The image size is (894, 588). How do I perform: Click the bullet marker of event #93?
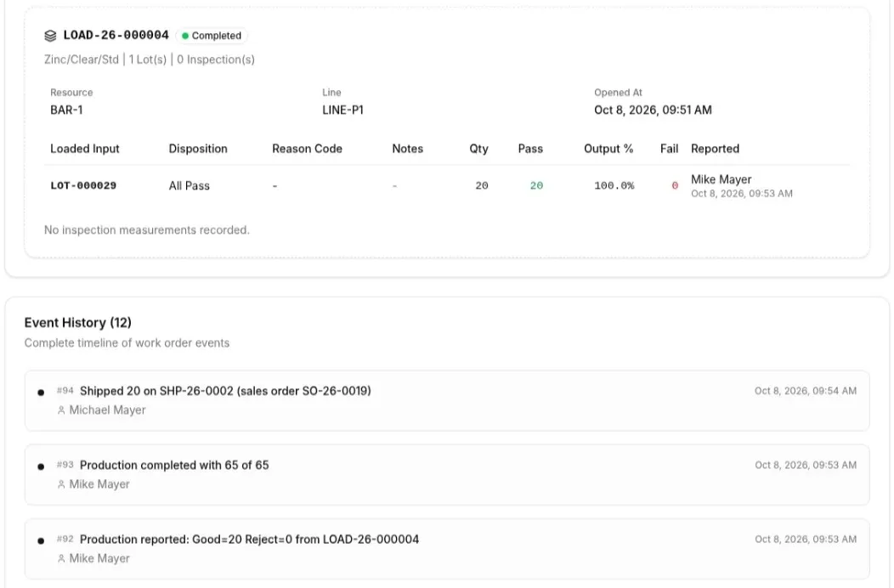(x=41, y=466)
